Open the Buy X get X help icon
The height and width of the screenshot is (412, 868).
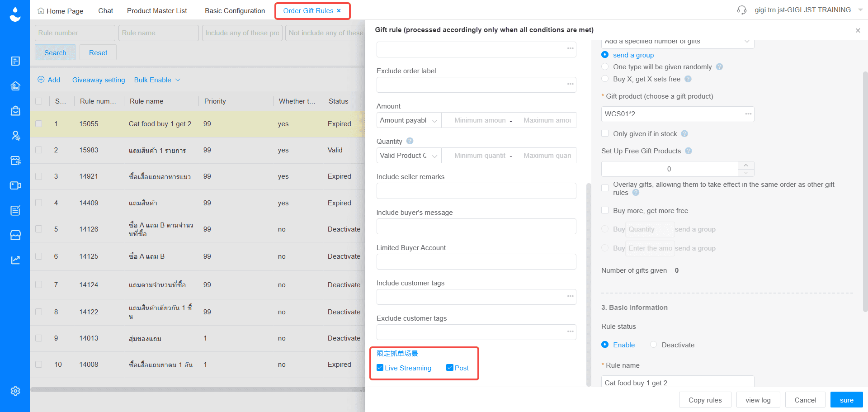tap(688, 79)
